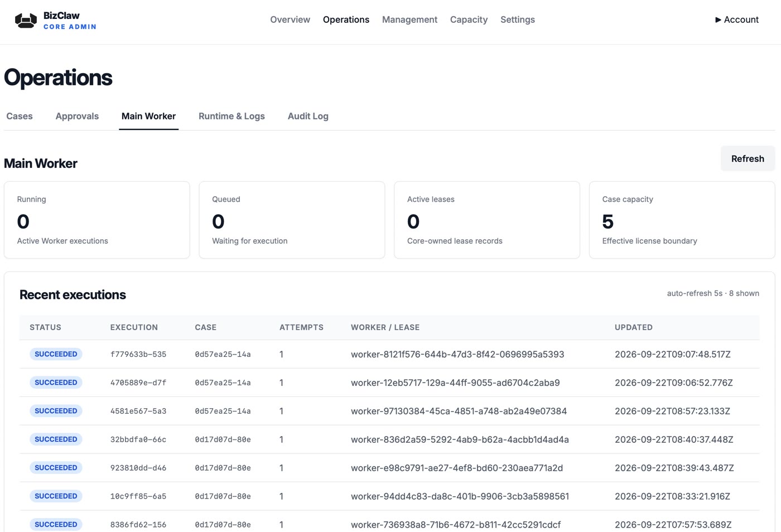Click worker-97130384-45ca-4851-a748-ab2a49e07384

(459, 411)
